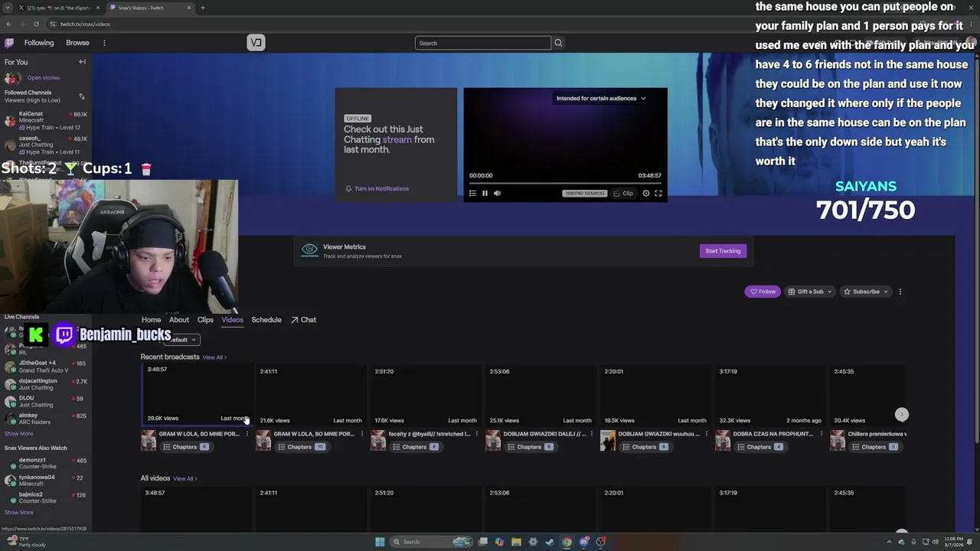Go to the Browse page
This screenshot has width=980, height=551.
point(77,43)
